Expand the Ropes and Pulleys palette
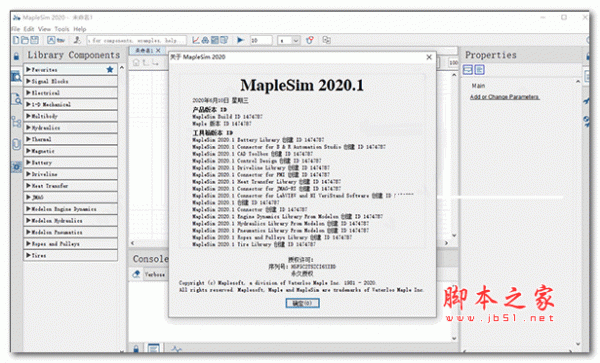The width and height of the screenshot is (600, 363). tap(70, 244)
